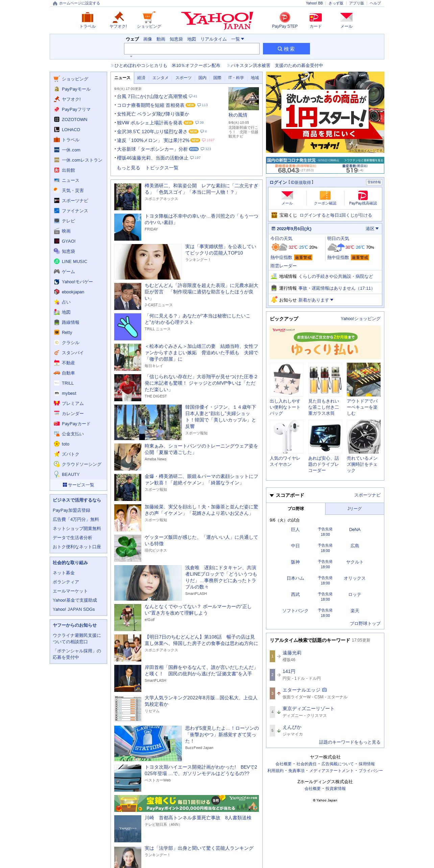This screenshot has width=434, height=868.
Task: Switch to the スポーツ news tab
Action: [x=184, y=78]
